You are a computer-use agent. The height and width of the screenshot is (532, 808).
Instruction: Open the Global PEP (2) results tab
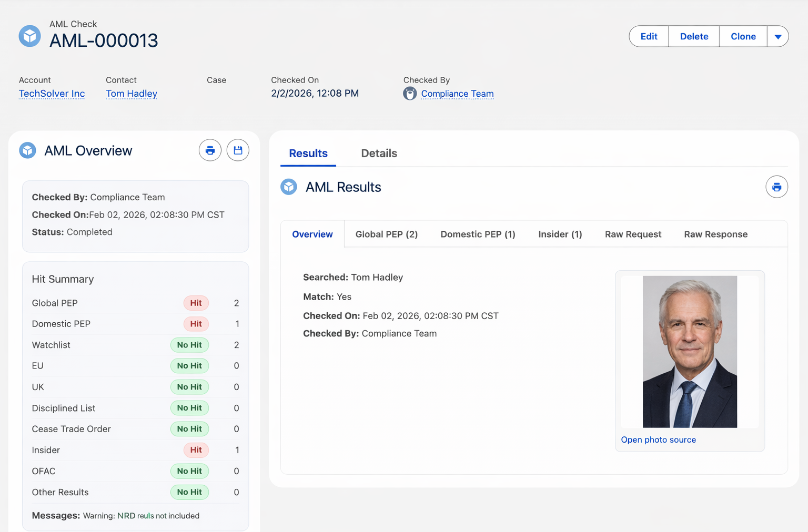(386, 234)
